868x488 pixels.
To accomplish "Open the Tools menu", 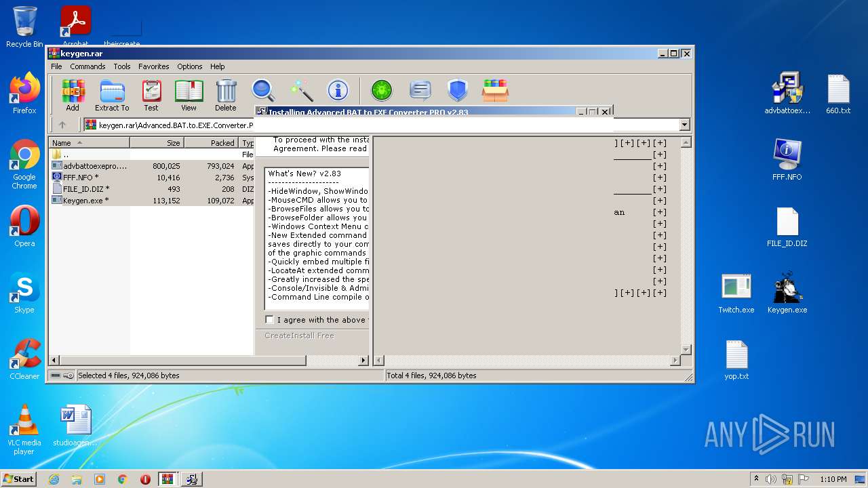I will 122,66.
